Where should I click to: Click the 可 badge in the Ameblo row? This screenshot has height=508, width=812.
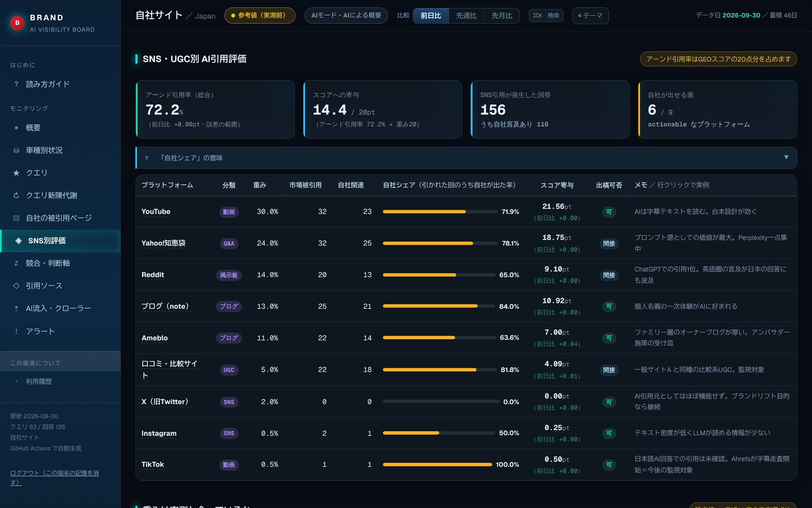click(609, 338)
